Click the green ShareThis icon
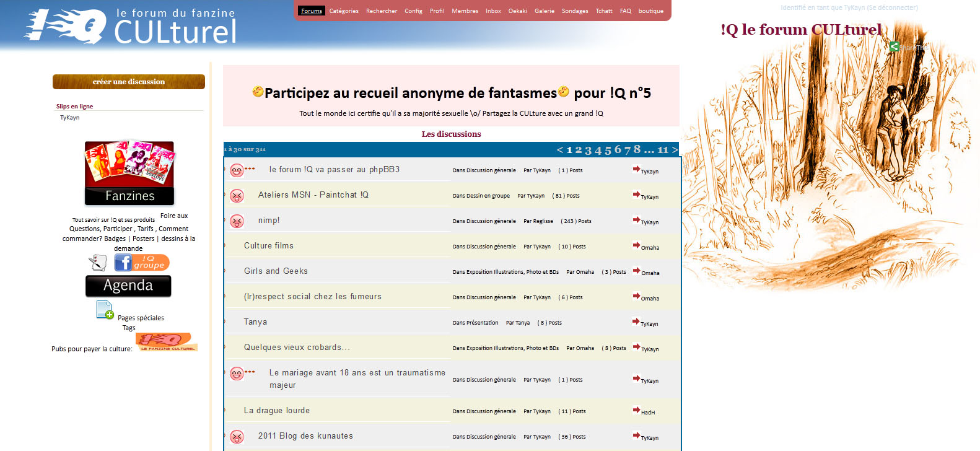This screenshot has width=980, height=451. pos(894,46)
